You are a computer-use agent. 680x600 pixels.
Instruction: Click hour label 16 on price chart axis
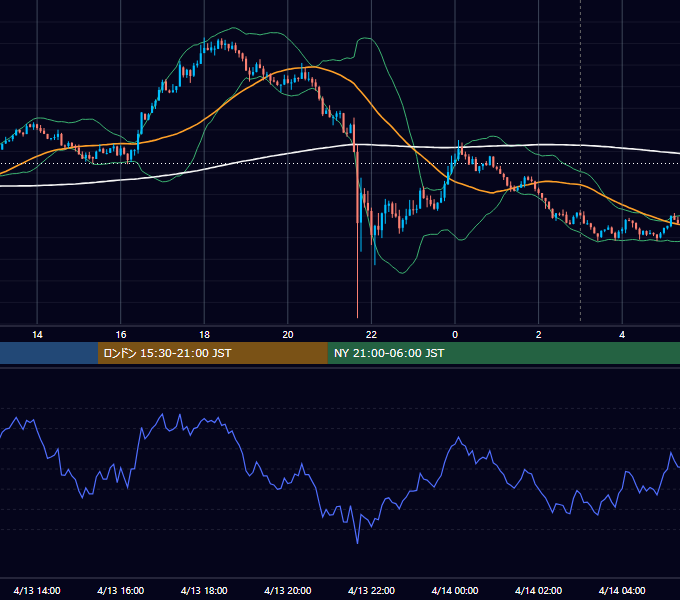coord(121,335)
